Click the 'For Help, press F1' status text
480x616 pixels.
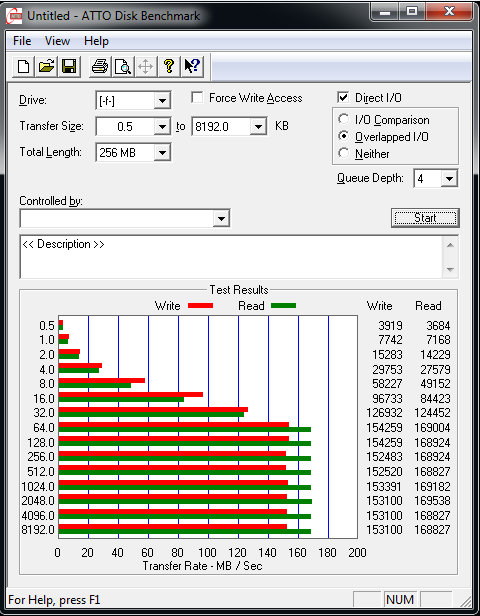54,600
